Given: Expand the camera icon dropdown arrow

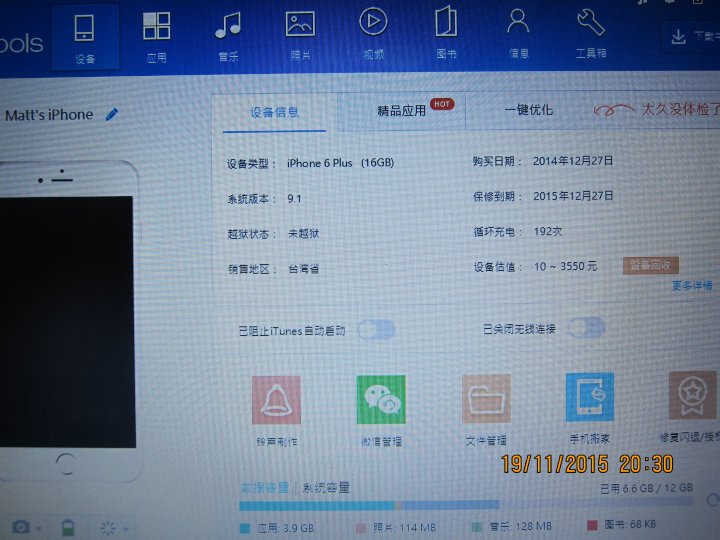Looking at the screenshot, I should click(x=39, y=529).
